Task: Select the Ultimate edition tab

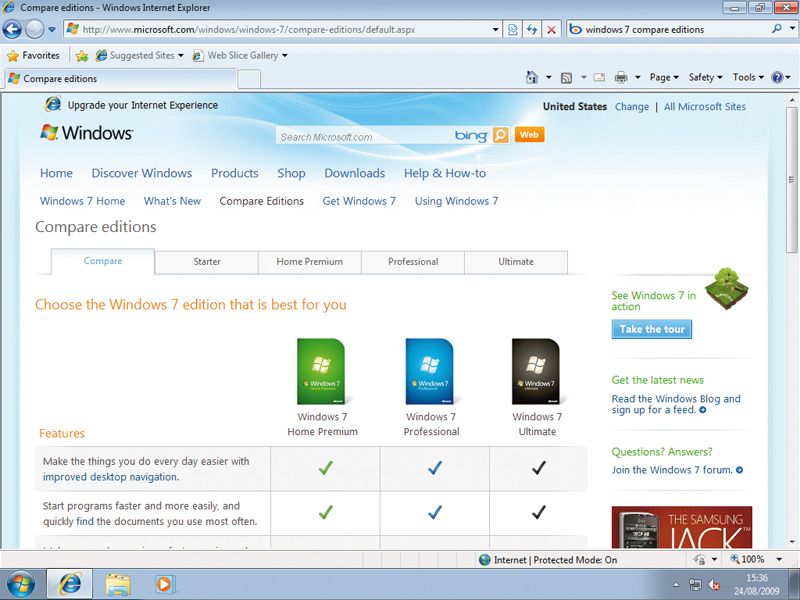Action: pos(516,262)
